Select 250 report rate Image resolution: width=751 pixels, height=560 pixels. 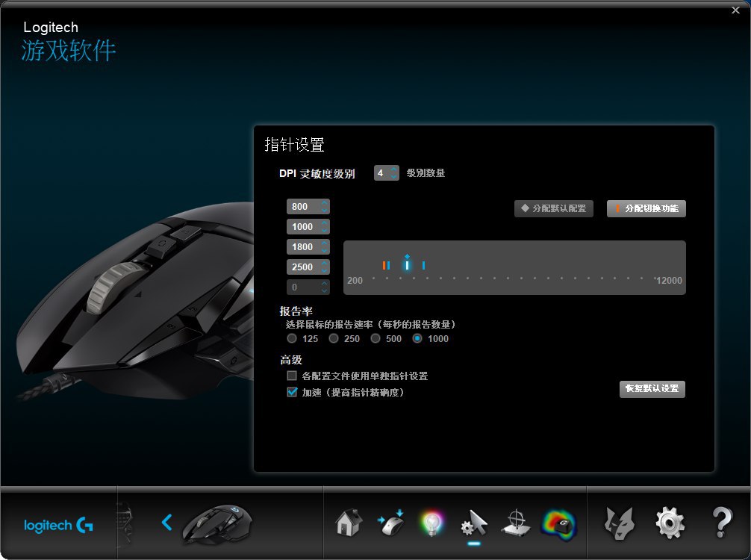pyautogui.click(x=334, y=339)
